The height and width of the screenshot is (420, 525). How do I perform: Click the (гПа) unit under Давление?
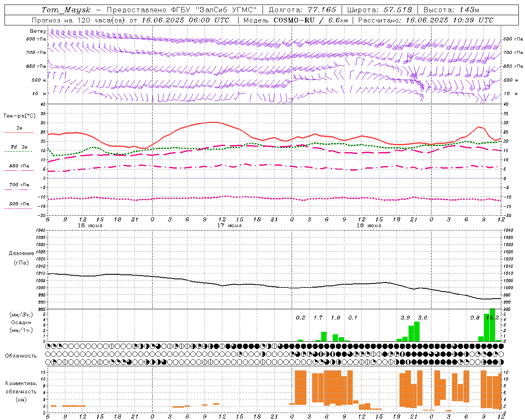click(x=21, y=262)
